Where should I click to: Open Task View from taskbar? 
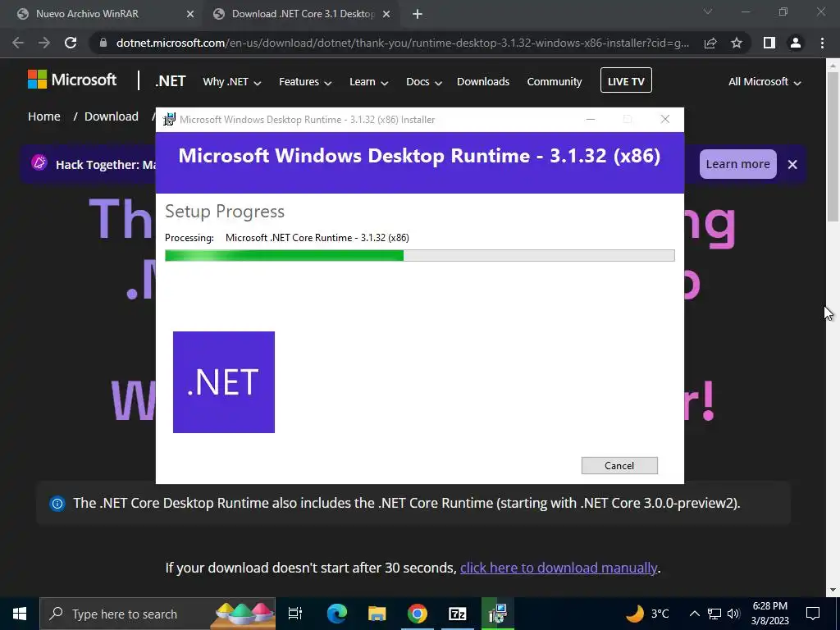click(x=295, y=614)
